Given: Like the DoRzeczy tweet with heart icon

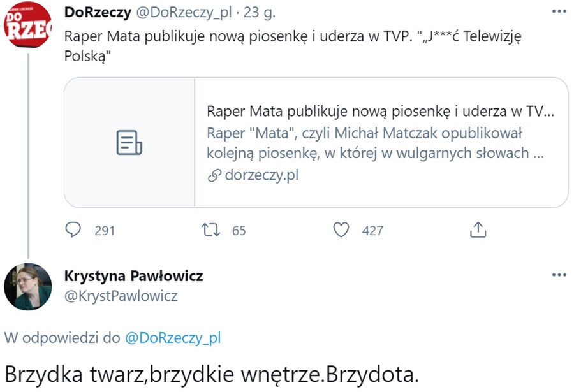Looking at the screenshot, I should pos(342,230).
